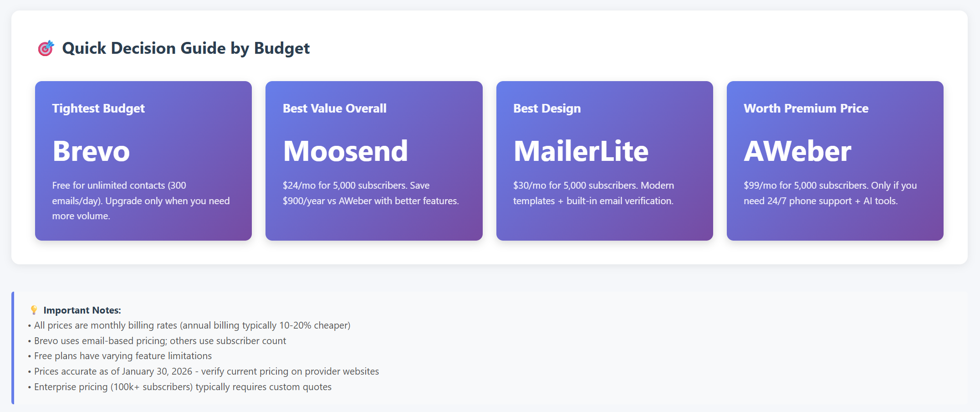Viewport: 980px width, 412px height.
Task: Click the Enterprise pricing custom quotes note
Action: click(x=183, y=387)
